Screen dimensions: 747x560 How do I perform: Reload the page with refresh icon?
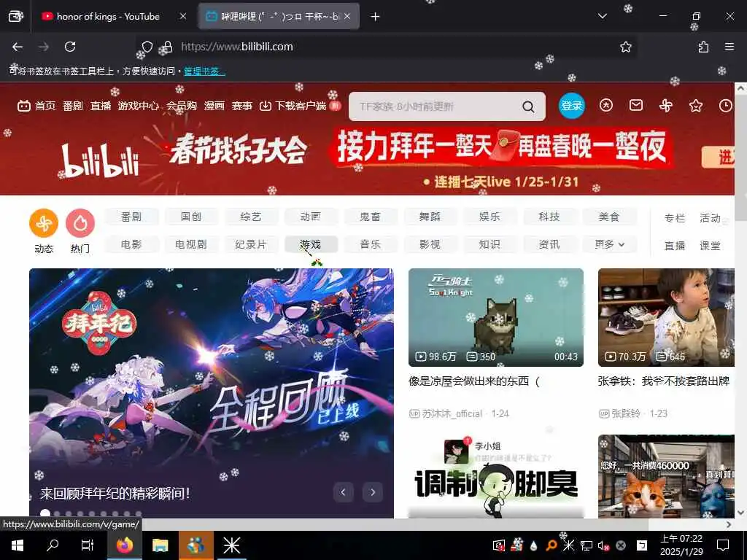pos(70,47)
